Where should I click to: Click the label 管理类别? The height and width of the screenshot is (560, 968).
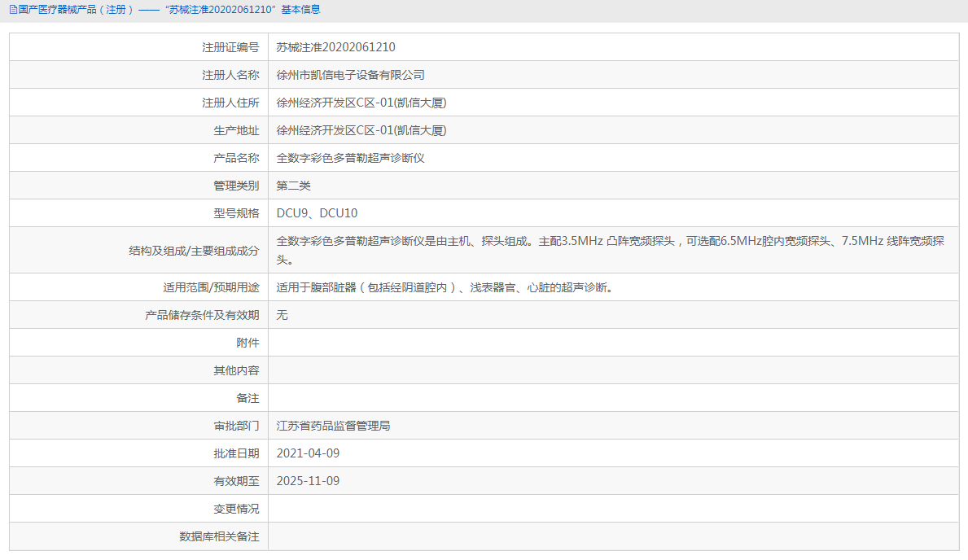point(236,186)
